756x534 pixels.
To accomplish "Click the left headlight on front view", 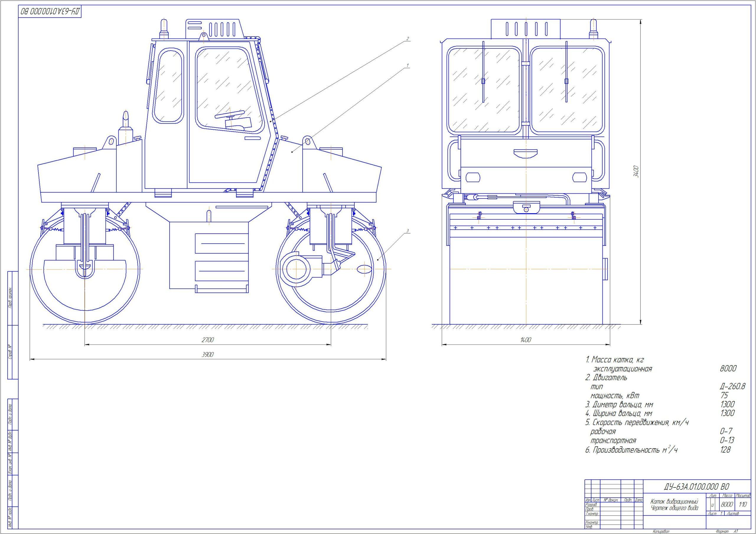I will [x=473, y=178].
